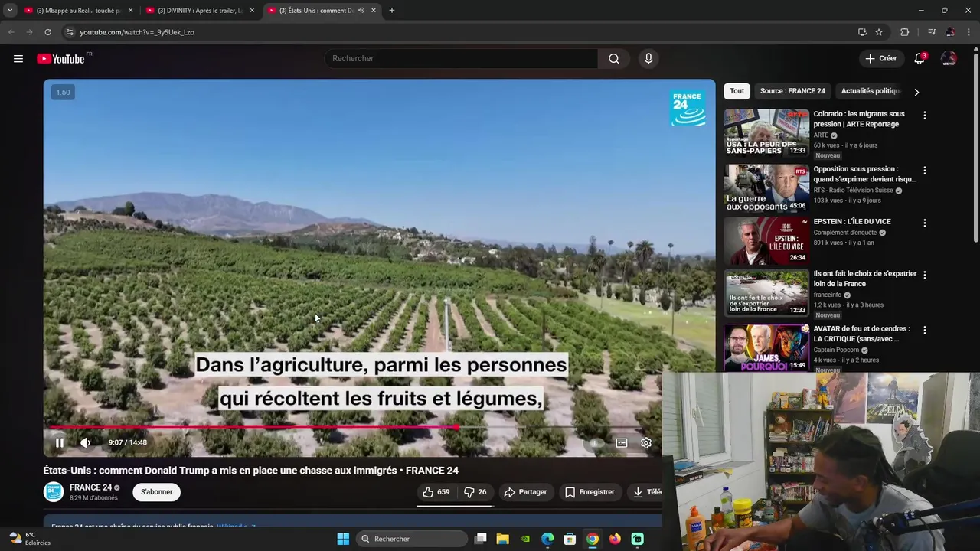This screenshot has height=551, width=980.
Task: Reload the page
Action: [x=47, y=32]
